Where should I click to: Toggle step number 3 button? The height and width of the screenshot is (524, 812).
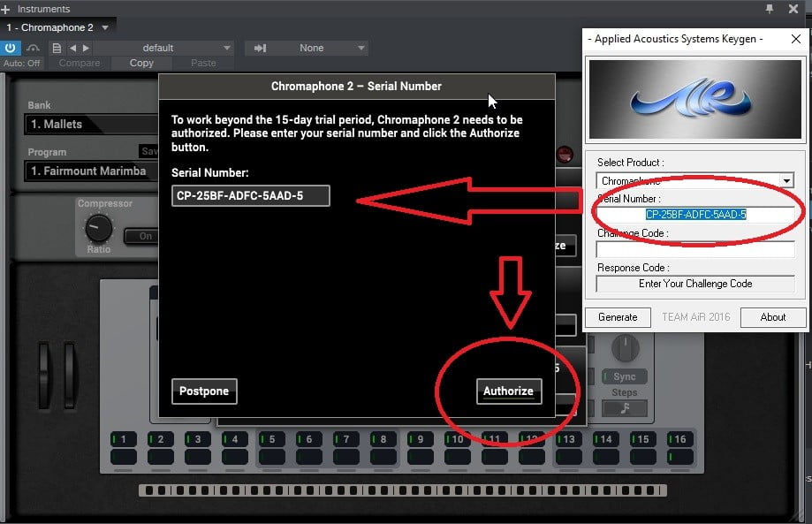(198, 439)
